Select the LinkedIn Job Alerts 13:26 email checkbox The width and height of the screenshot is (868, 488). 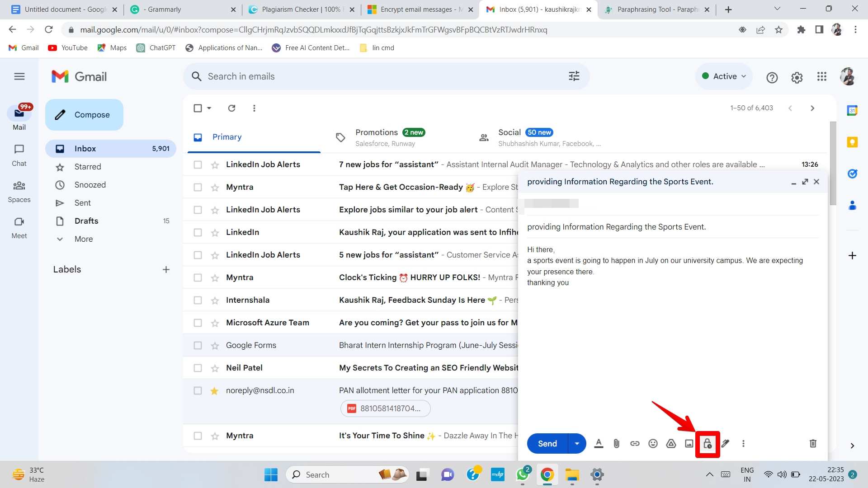click(198, 165)
